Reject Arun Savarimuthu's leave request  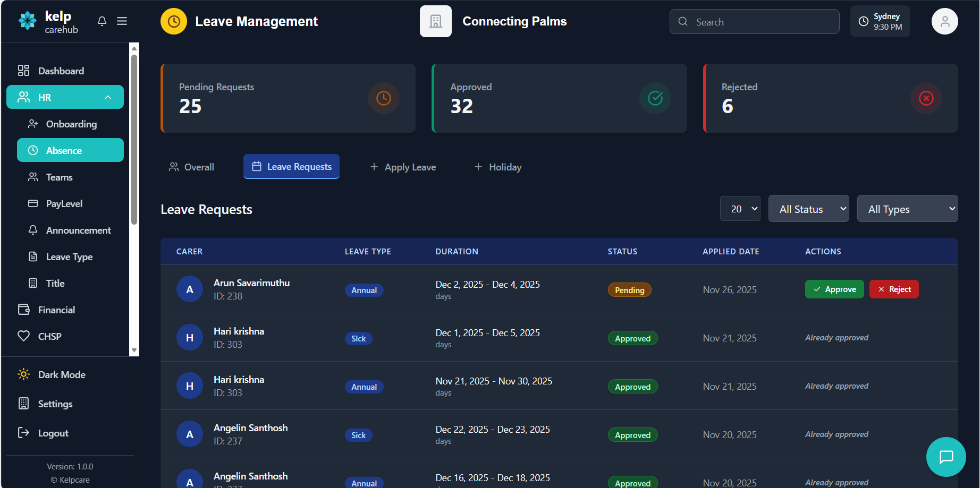(x=893, y=289)
